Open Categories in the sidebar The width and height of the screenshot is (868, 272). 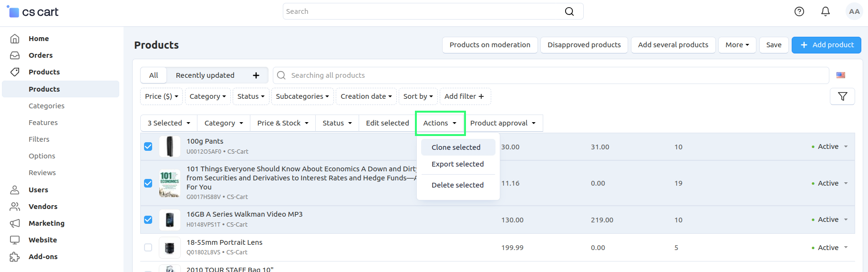click(x=46, y=106)
